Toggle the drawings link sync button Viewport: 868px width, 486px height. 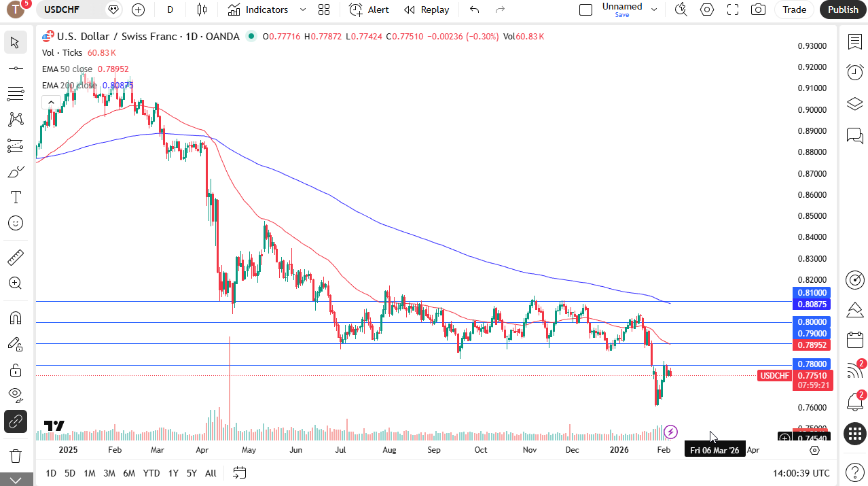click(x=15, y=422)
